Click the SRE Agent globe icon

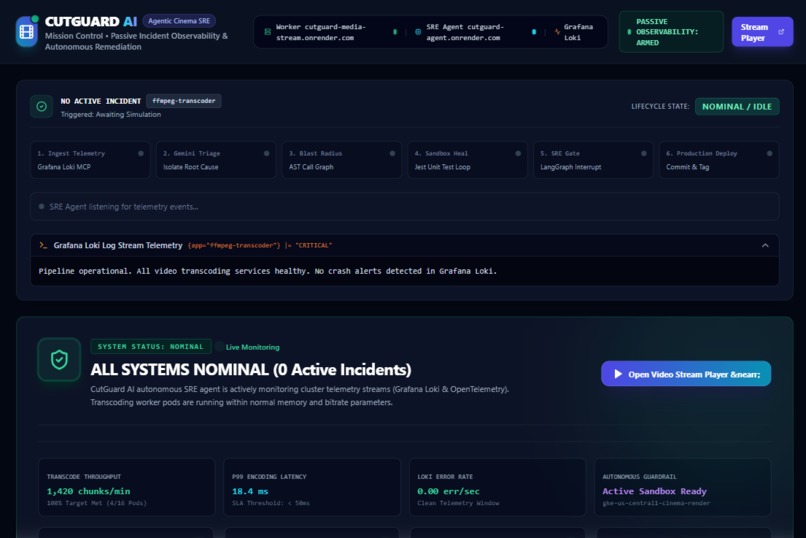pos(418,32)
